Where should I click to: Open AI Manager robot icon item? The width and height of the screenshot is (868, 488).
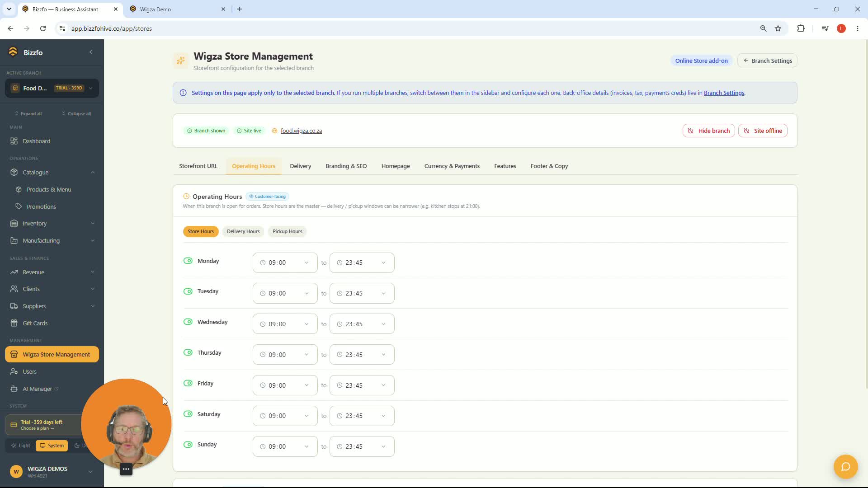coord(14,389)
